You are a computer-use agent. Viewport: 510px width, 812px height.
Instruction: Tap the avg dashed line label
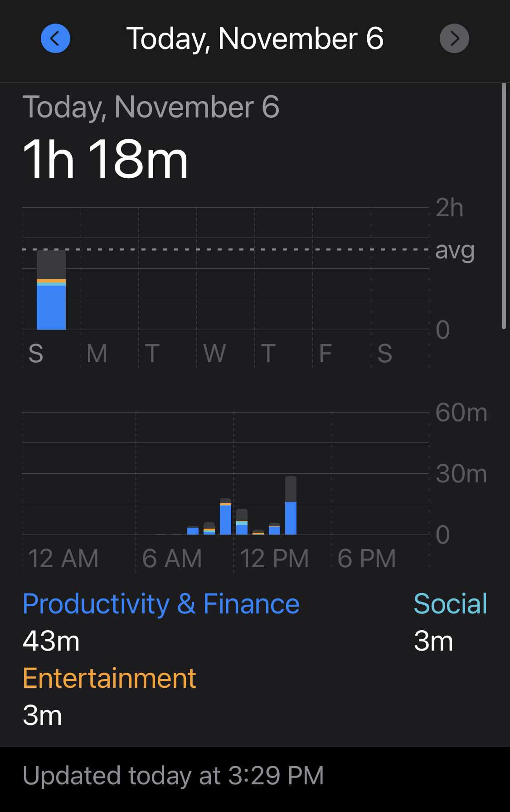(x=455, y=250)
